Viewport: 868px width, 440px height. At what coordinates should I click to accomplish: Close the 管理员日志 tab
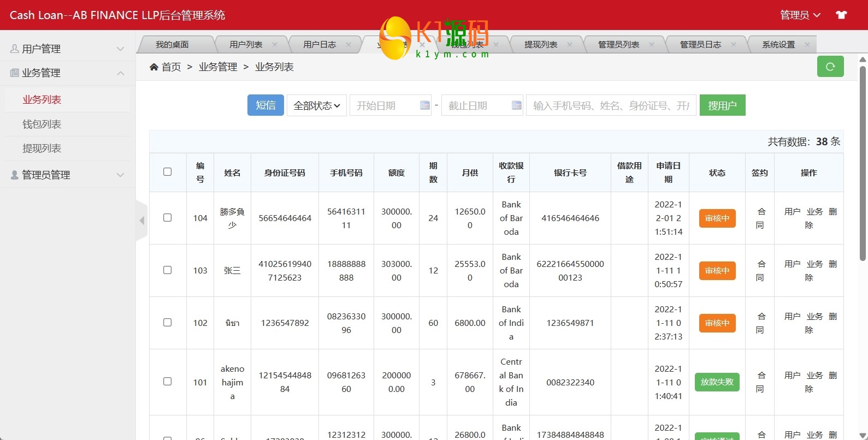pyautogui.click(x=734, y=45)
